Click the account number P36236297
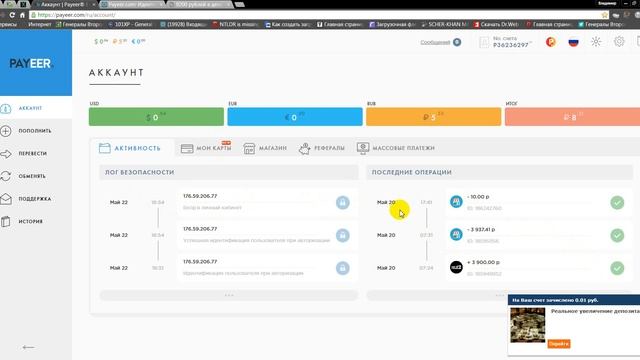The height and width of the screenshot is (360, 640). pos(511,45)
